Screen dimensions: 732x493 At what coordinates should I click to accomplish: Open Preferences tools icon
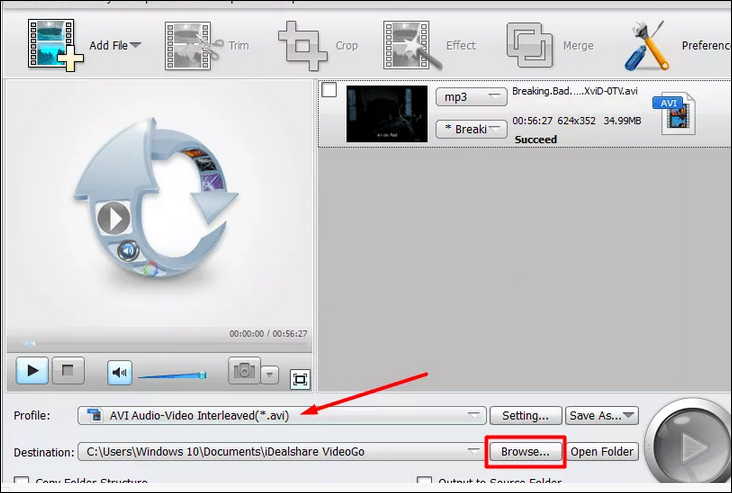[x=646, y=45]
